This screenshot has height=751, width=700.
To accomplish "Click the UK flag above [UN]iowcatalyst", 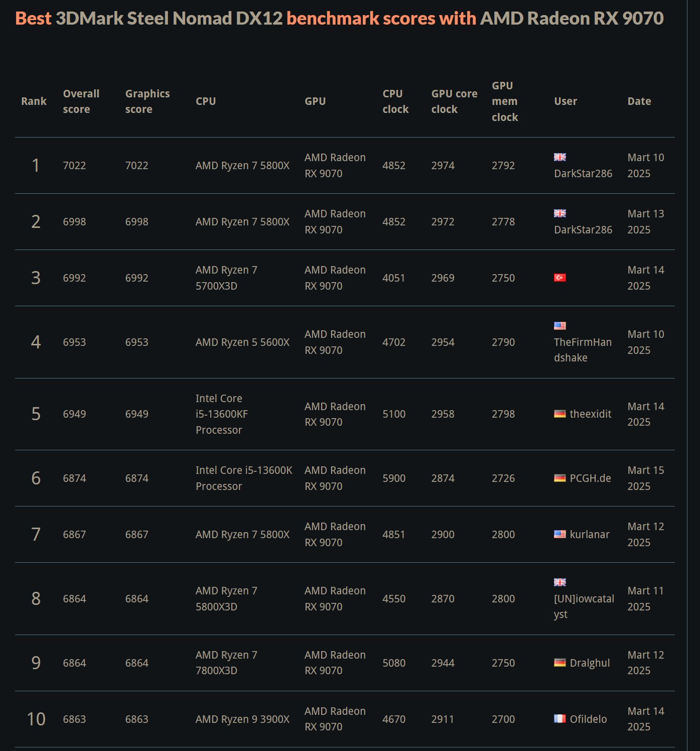I will point(559,582).
